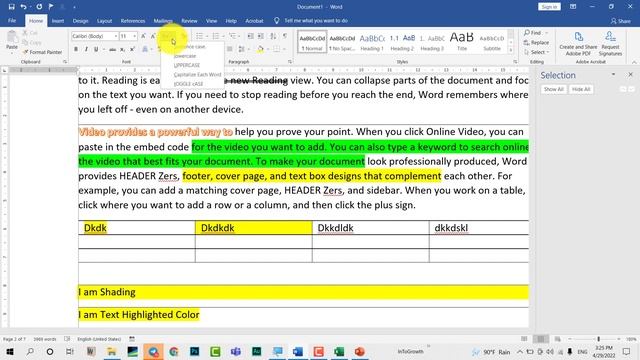Switch to Read Mode view
The height and width of the screenshot is (360, 640).
coord(524,339)
